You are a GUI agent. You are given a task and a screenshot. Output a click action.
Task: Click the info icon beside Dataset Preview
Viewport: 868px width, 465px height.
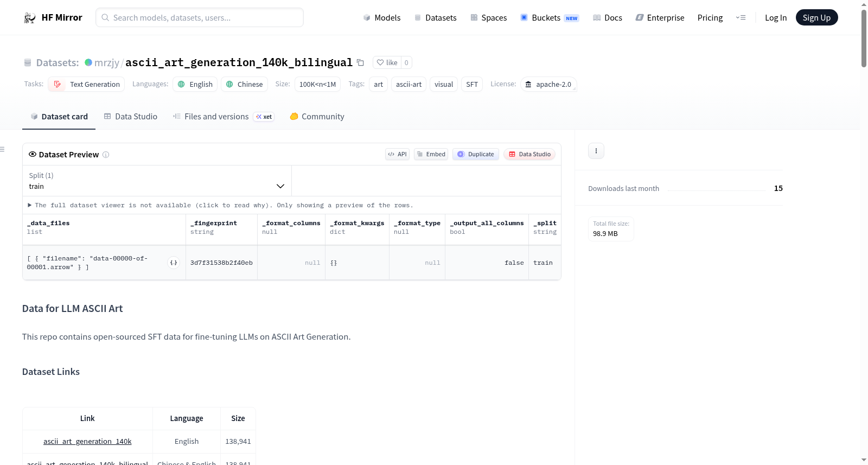tap(106, 155)
